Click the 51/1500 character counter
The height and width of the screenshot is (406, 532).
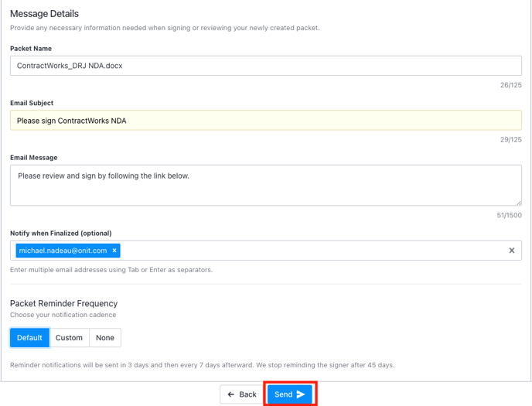pos(509,216)
